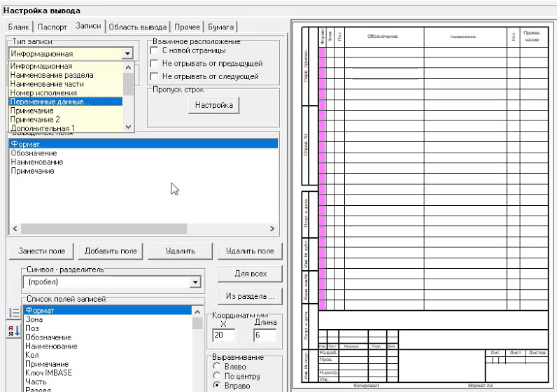557x392 pixels.
Task: Select Формат in Список полей записей
Action: pos(108,310)
